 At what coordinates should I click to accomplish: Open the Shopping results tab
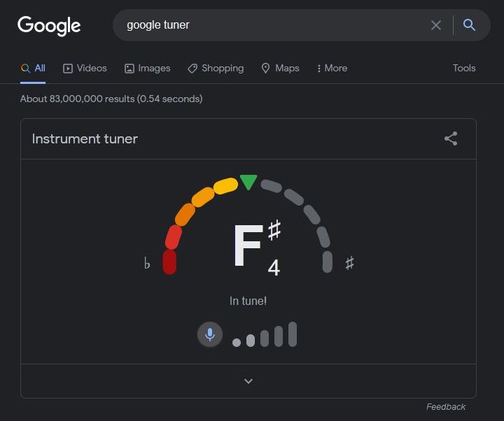tap(216, 68)
